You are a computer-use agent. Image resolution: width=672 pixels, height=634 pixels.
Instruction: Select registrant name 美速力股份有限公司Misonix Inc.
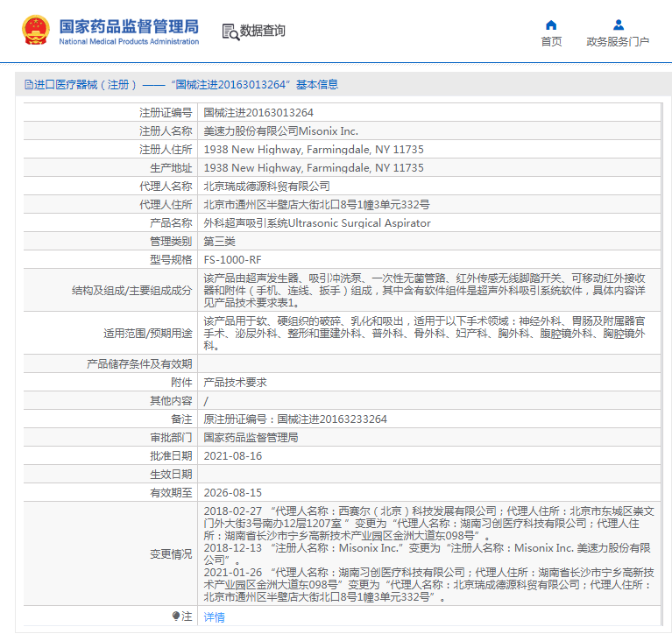280,131
